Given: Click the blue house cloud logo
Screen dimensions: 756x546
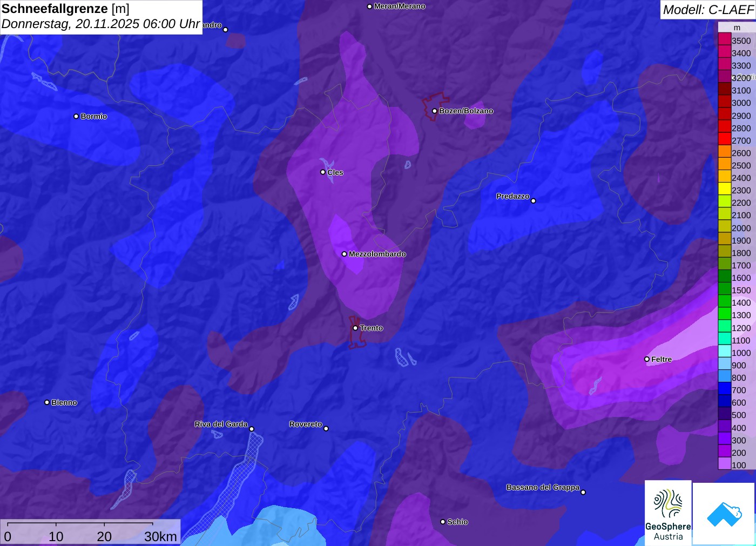Looking at the screenshot, I should coord(724,514).
